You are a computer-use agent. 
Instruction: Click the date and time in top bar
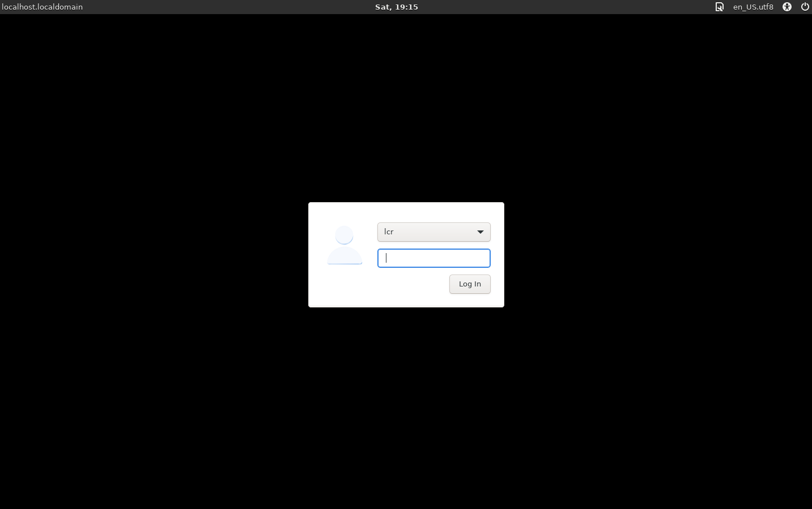[396, 7]
